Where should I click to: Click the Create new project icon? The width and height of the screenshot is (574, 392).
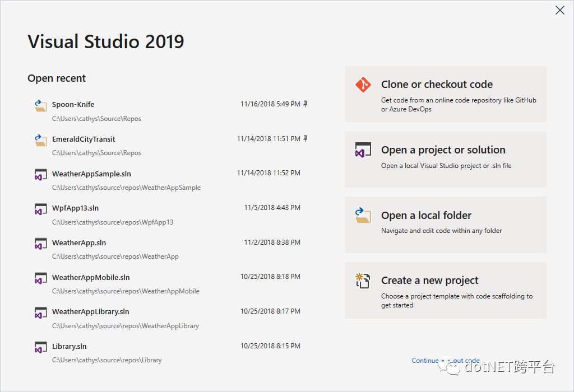363,281
